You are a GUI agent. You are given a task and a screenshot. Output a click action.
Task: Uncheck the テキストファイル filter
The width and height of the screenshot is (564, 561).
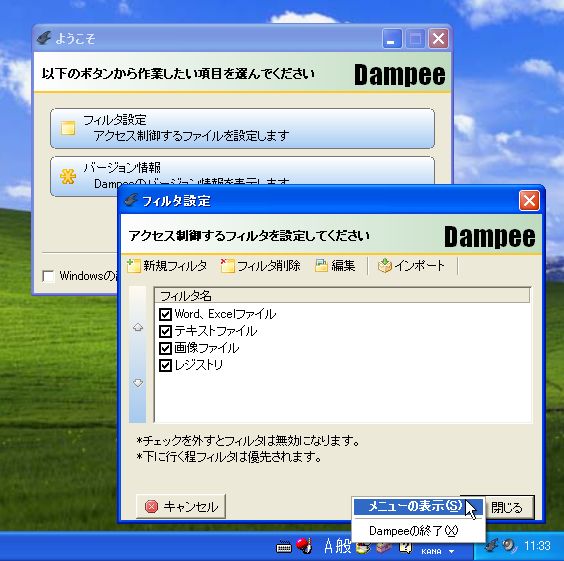click(165, 331)
